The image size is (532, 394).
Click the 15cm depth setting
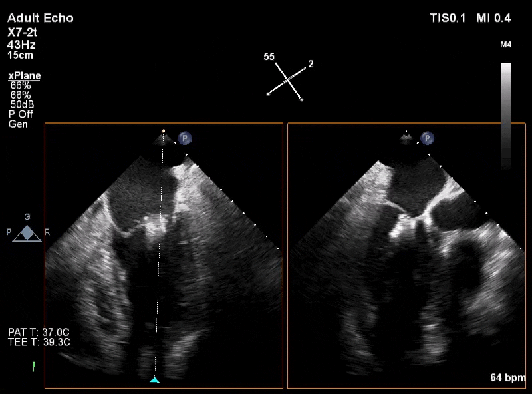coord(21,55)
